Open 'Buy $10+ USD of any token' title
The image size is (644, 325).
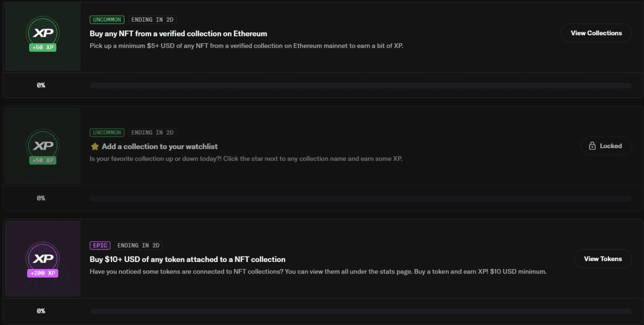[187, 259]
